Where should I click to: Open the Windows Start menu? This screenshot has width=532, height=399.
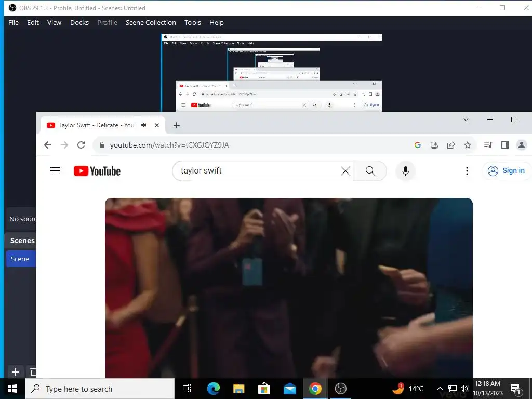(x=12, y=389)
